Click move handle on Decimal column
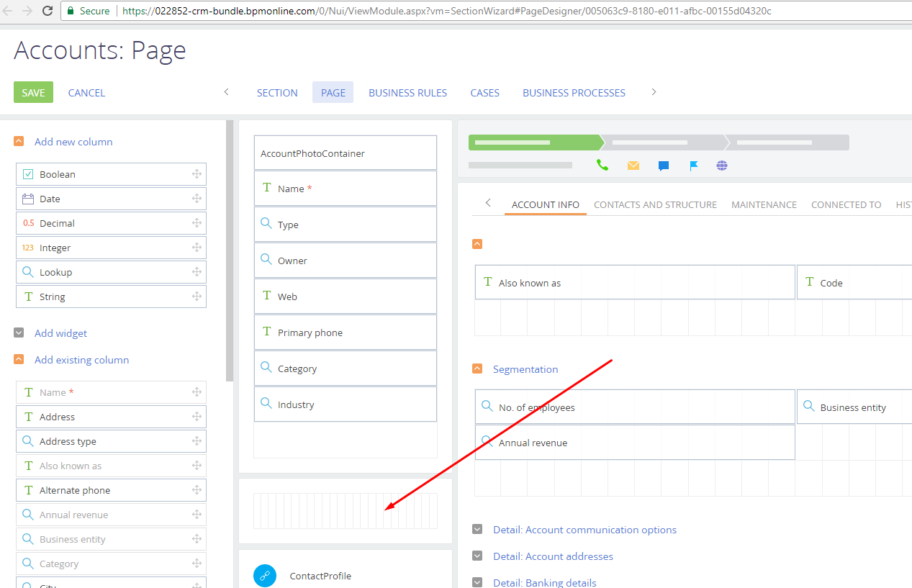This screenshot has width=912, height=588. 197,223
